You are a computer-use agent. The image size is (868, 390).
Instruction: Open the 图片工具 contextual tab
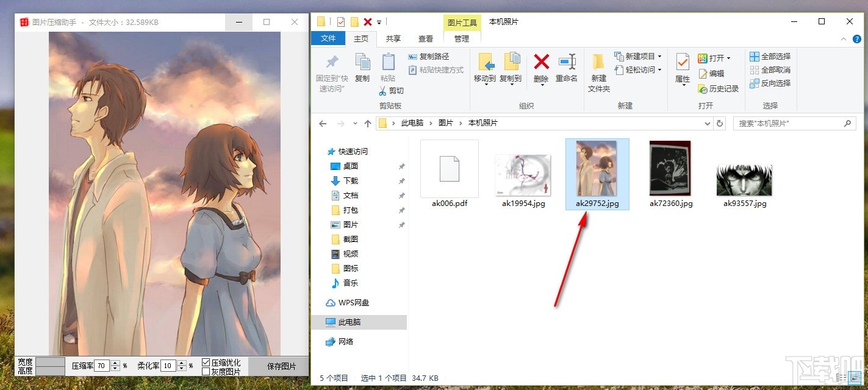[462, 22]
